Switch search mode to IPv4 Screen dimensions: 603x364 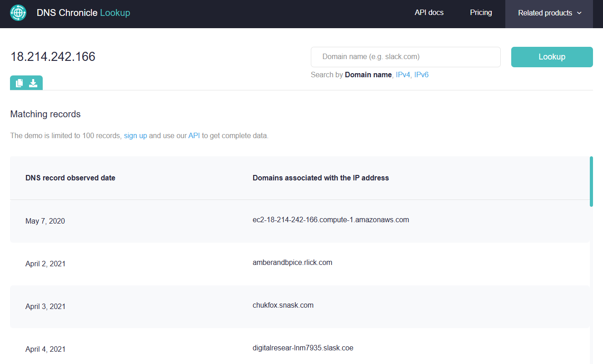click(403, 75)
